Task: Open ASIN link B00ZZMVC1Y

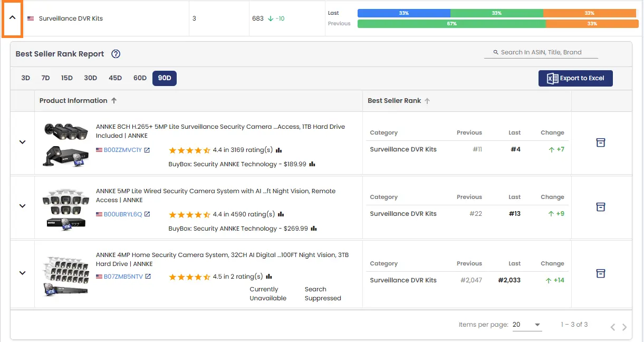Action: pos(122,150)
